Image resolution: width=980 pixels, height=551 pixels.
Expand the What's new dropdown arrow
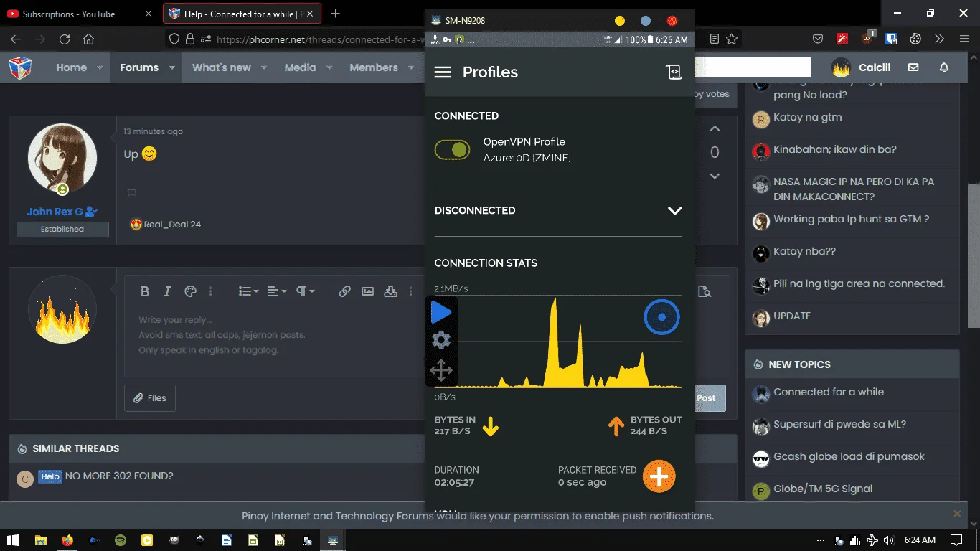point(264,67)
